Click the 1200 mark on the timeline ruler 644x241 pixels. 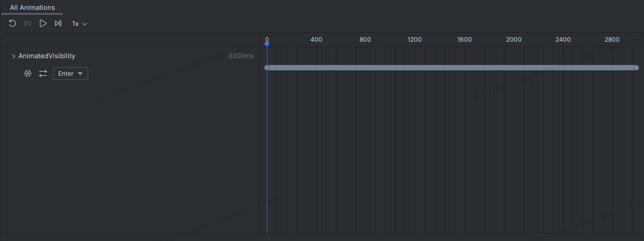(415, 39)
